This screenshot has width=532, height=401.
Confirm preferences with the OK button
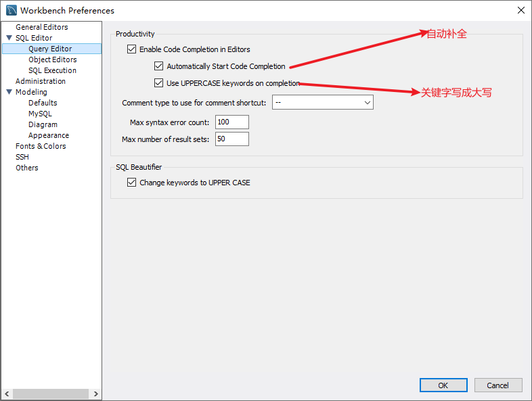coord(443,385)
